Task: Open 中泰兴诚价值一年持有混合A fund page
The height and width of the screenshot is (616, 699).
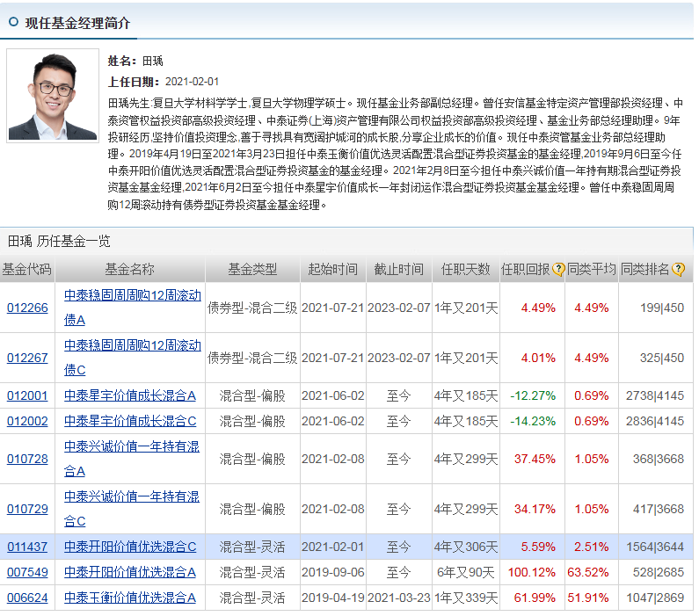Action: click(x=132, y=459)
